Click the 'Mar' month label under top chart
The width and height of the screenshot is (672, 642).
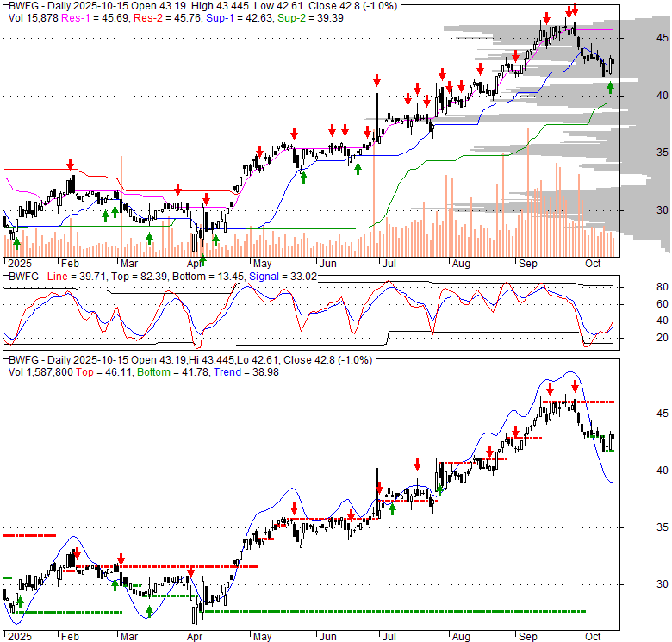(129, 264)
